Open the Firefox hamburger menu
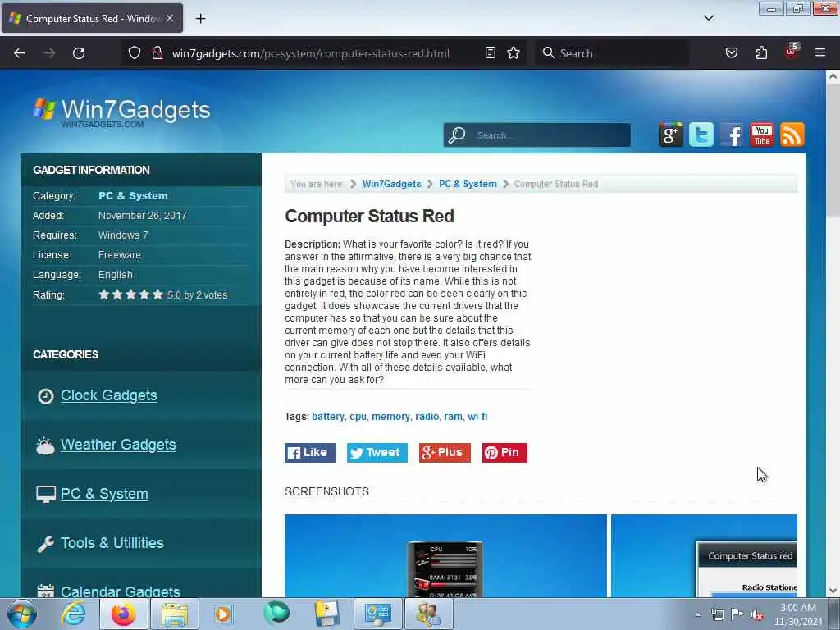This screenshot has width=840, height=630. [x=820, y=52]
